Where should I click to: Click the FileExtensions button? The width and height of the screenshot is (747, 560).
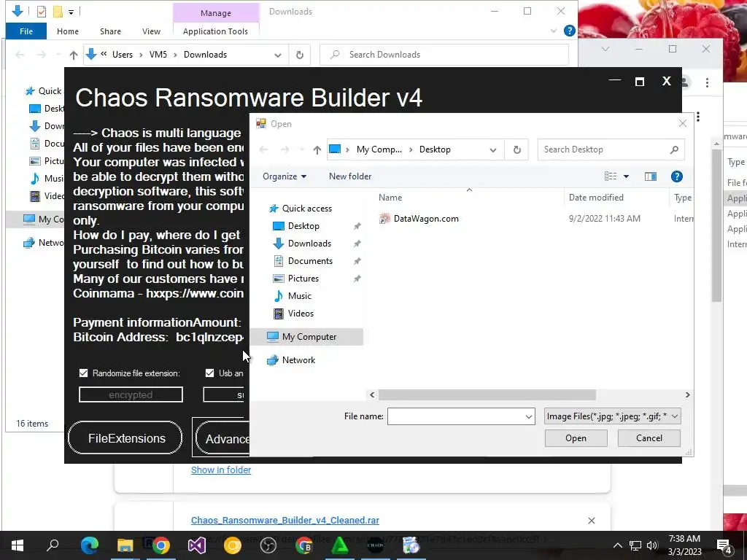125,438
